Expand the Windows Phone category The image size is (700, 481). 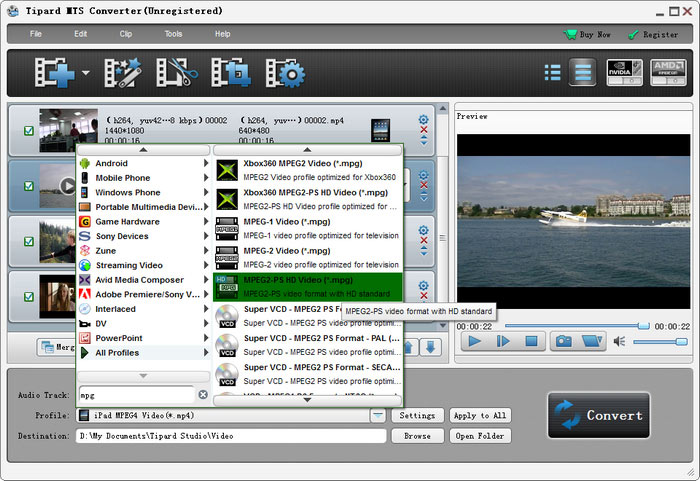[x=144, y=192]
